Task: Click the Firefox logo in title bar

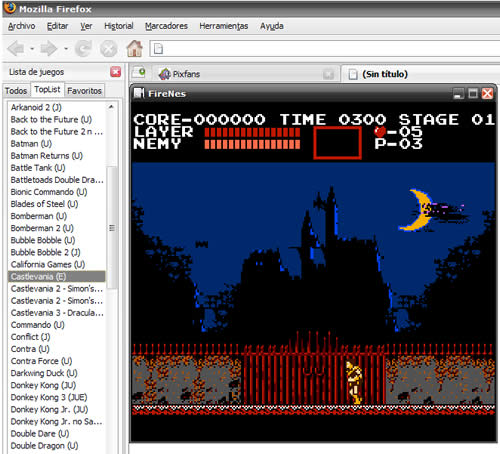Action: pyautogui.click(x=10, y=7)
